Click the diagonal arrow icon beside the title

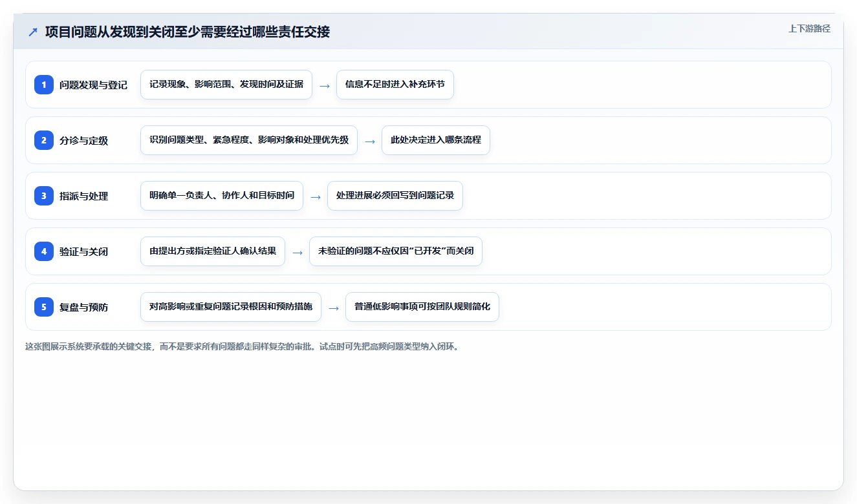[x=33, y=32]
